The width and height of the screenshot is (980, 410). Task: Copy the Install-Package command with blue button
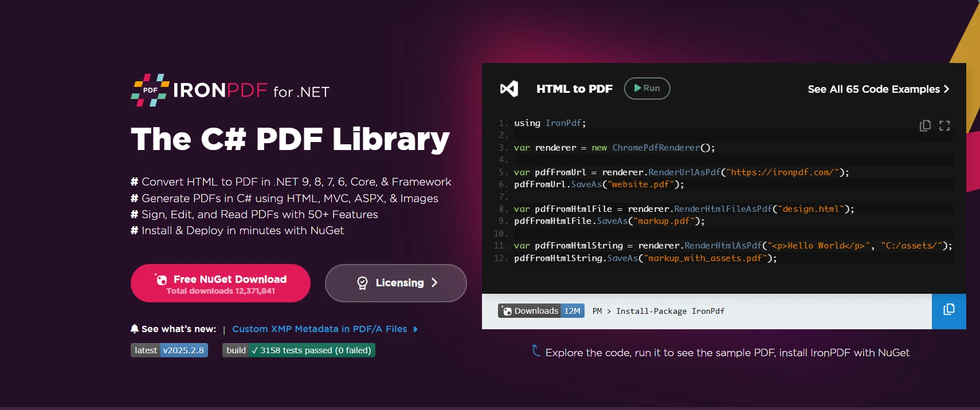pyautogui.click(x=948, y=311)
